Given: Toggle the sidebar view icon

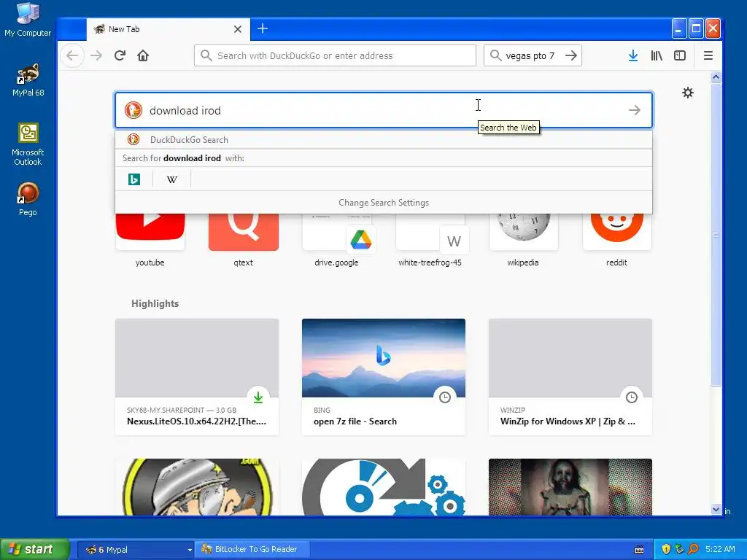Looking at the screenshot, I should (x=680, y=55).
